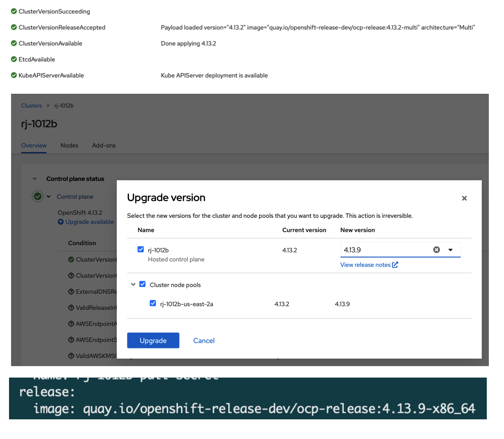Screen dimensions: 504x439
Task: Collapse the Control plane status section
Action: 35,179
